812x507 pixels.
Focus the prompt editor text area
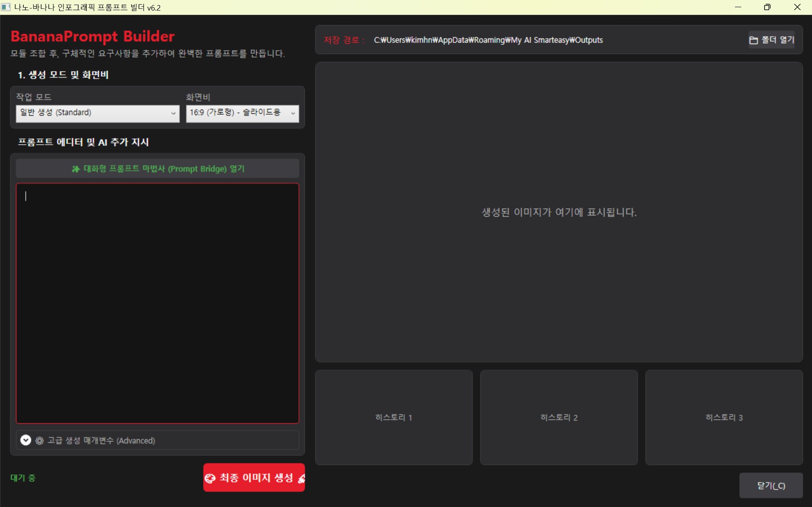coord(157,303)
